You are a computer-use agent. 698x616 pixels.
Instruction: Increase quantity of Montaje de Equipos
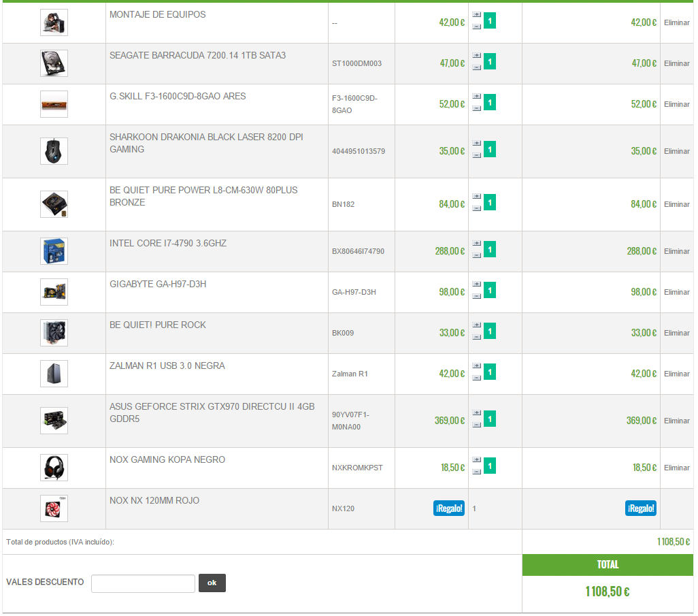tap(476, 14)
